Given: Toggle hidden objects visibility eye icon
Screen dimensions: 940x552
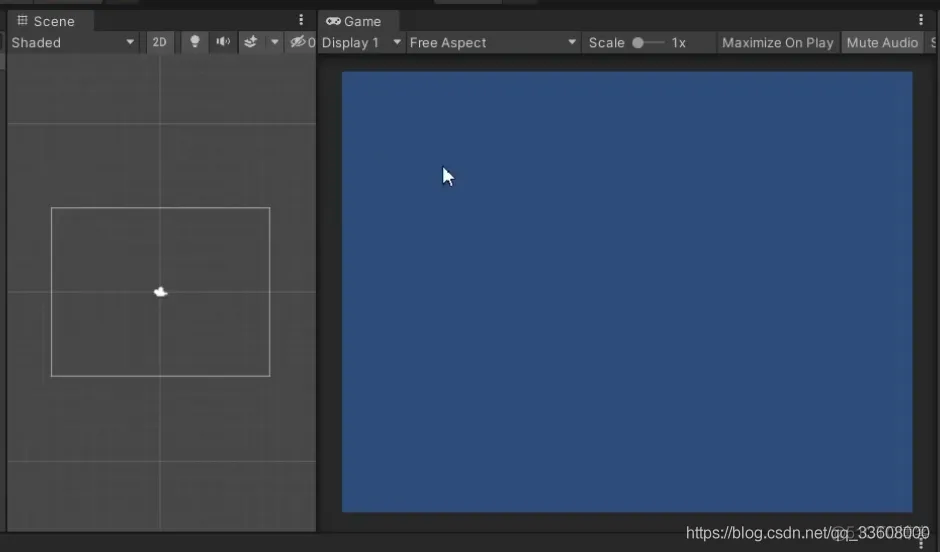Looking at the screenshot, I should pos(297,42).
